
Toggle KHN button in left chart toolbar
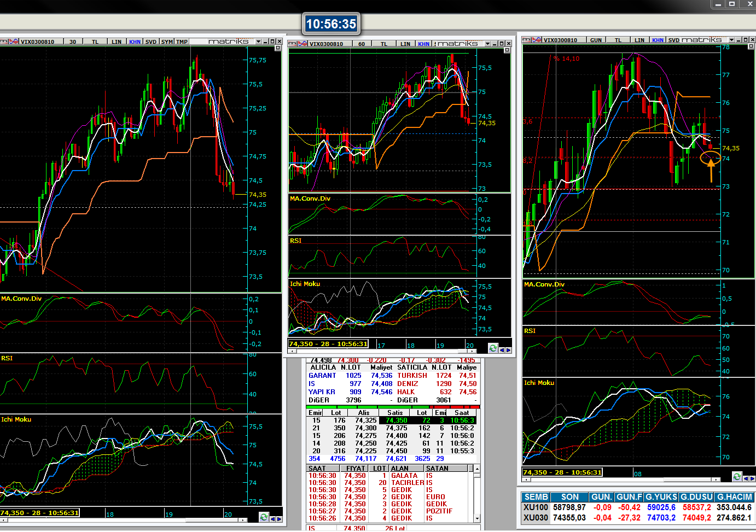coord(135,42)
